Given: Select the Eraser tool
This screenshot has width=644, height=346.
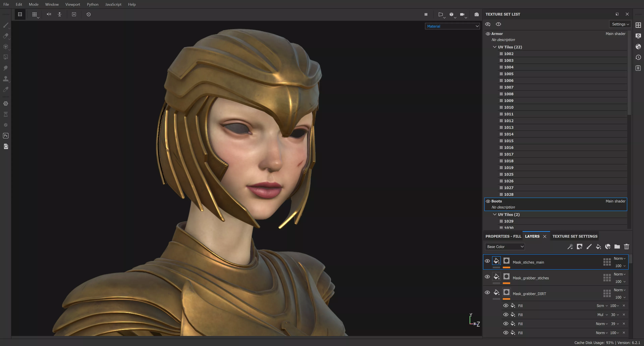Looking at the screenshot, I should [x=6, y=36].
